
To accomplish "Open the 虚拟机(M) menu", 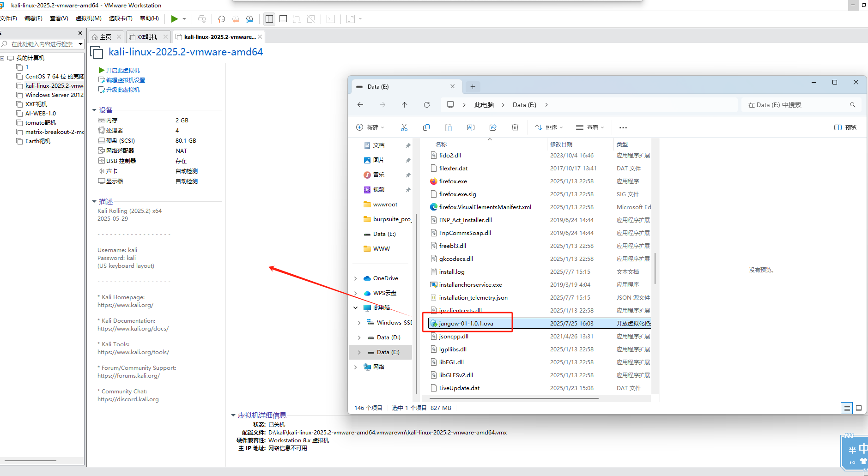I will pos(89,18).
